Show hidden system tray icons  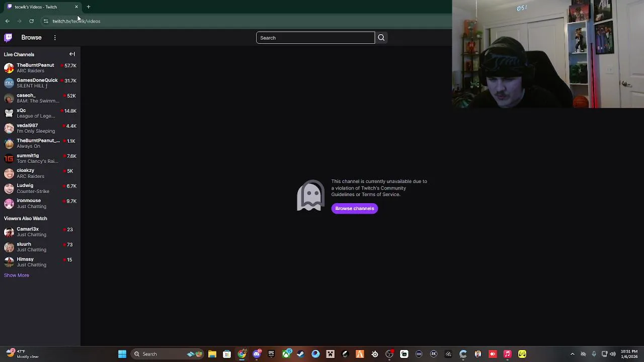(x=573, y=354)
